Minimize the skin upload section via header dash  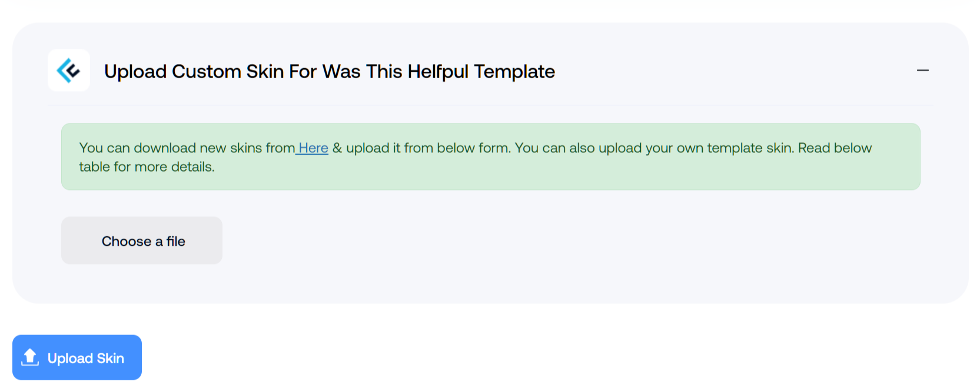922,71
